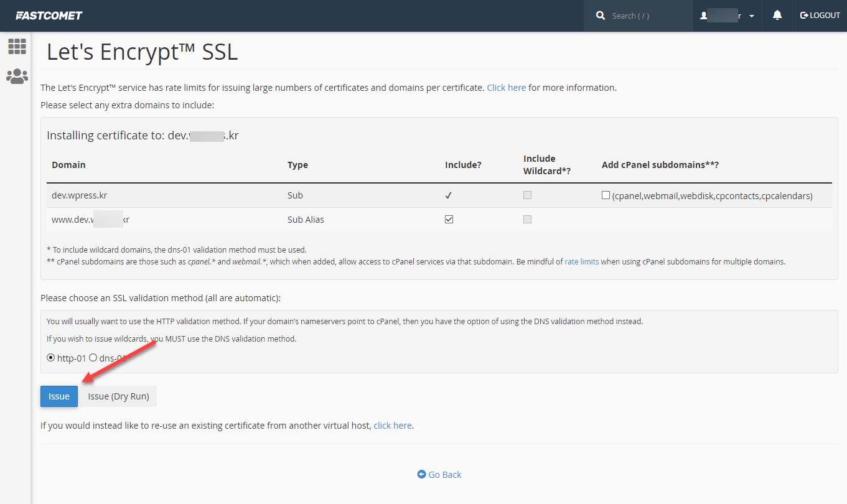Select the http-01 validation method
This screenshot has width=847, height=504.
click(51, 358)
